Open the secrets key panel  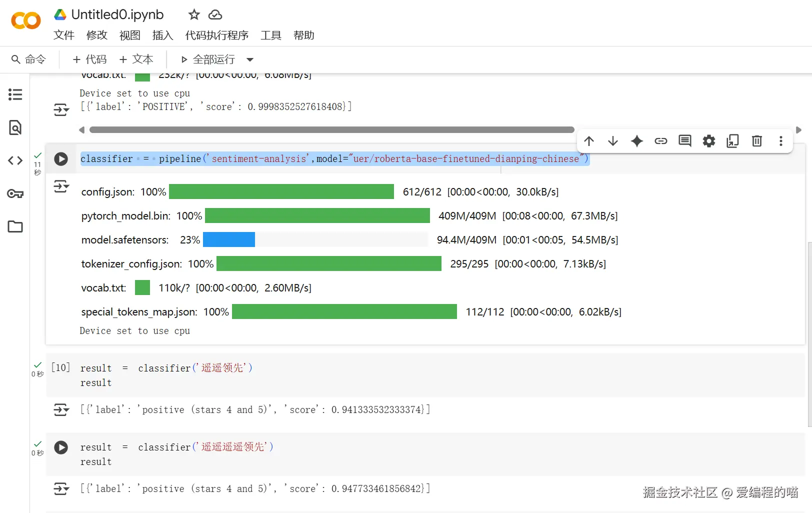point(15,193)
